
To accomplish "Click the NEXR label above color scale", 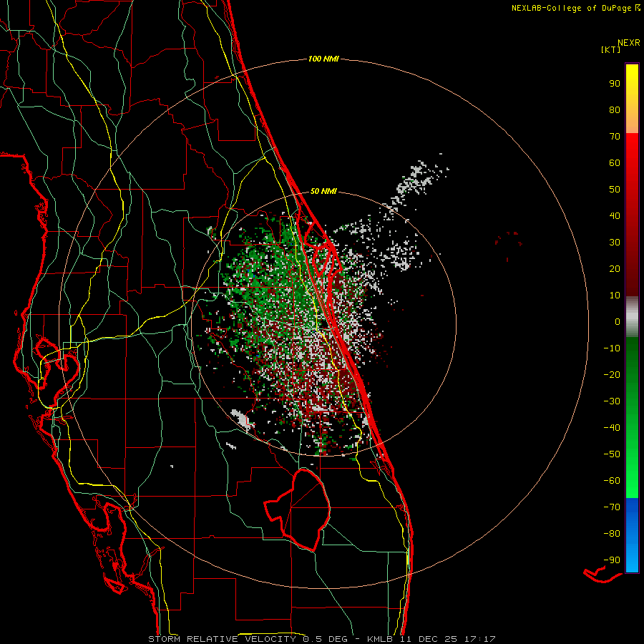I will (x=628, y=43).
